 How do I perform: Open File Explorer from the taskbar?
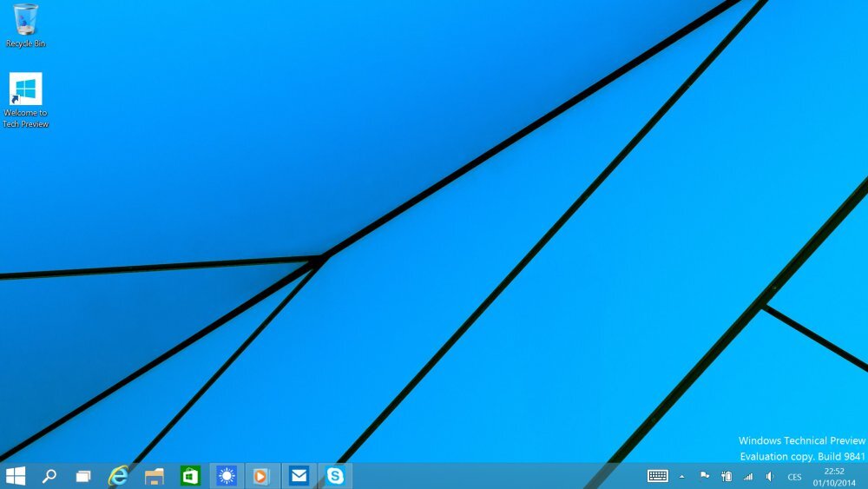155,476
